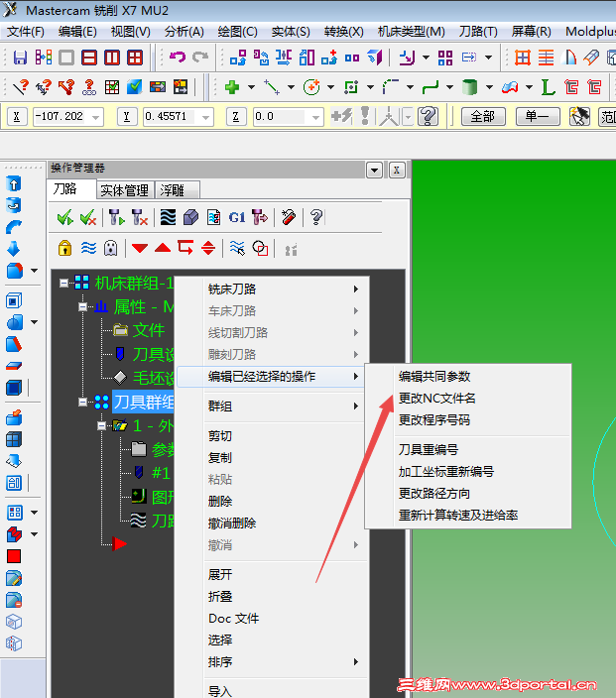Open dropdown next to green plus point tool
Image resolution: width=616 pixels, height=698 pixels.
click(x=251, y=87)
